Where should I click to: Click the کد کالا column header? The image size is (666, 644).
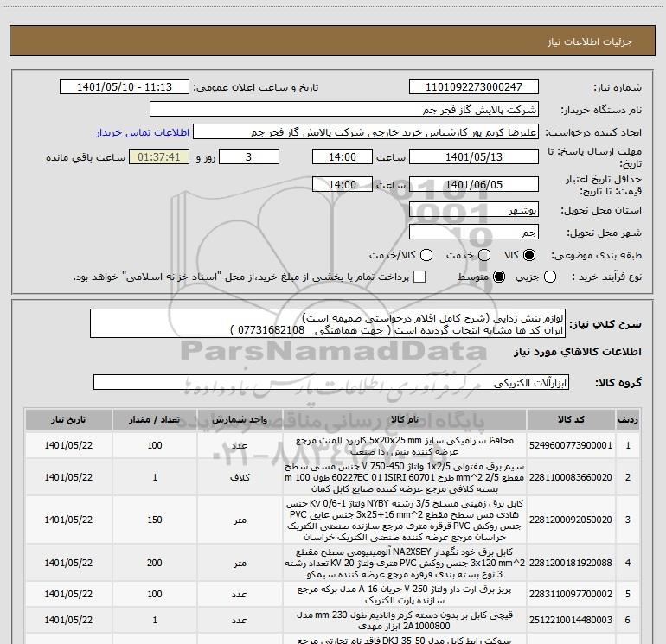[x=571, y=420]
